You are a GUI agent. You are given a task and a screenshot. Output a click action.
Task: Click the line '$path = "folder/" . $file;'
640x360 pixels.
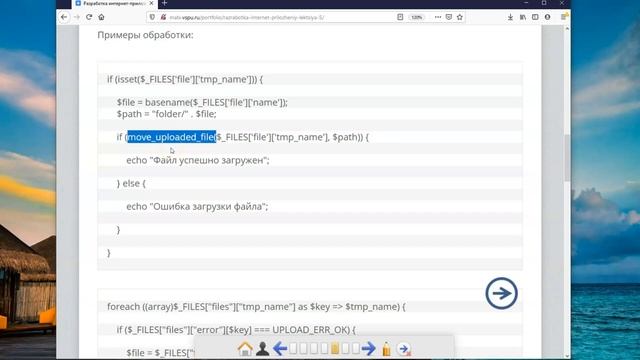point(167,114)
